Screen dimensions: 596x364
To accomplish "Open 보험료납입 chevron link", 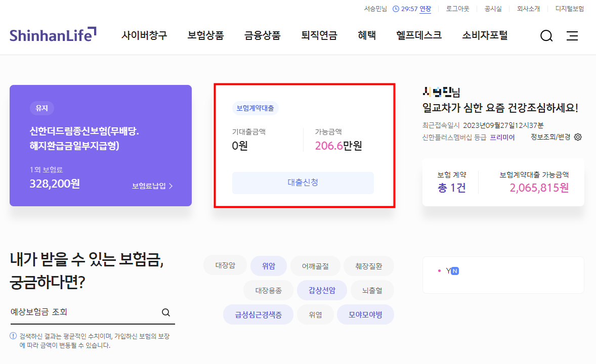I will click(x=152, y=186).
